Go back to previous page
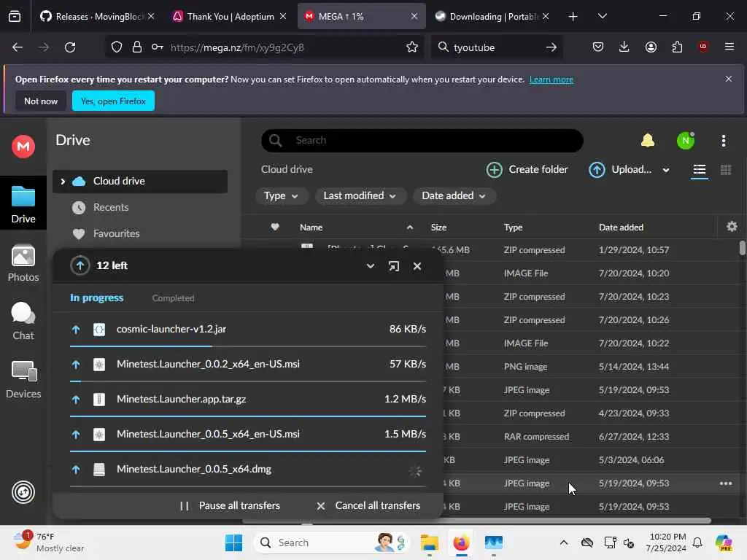This screenshot has height=560, width=747. 18,47
